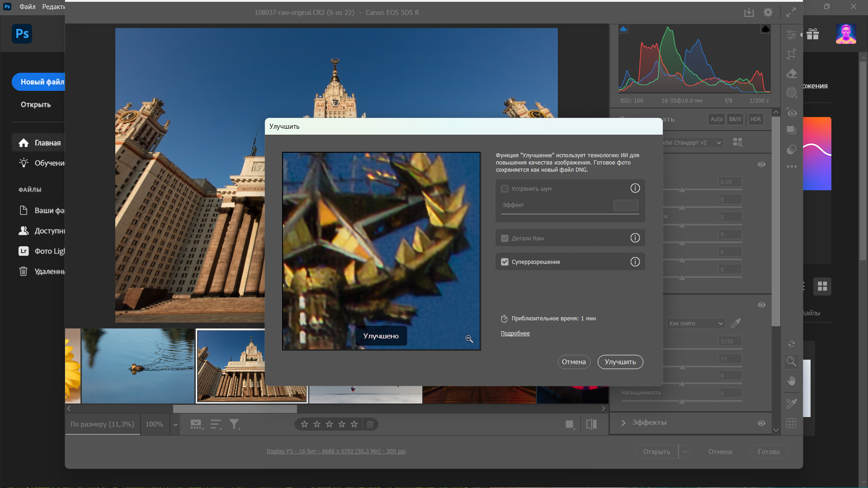
Task: Open Обучение in the sidebar
Action: (x=42, y=163)
